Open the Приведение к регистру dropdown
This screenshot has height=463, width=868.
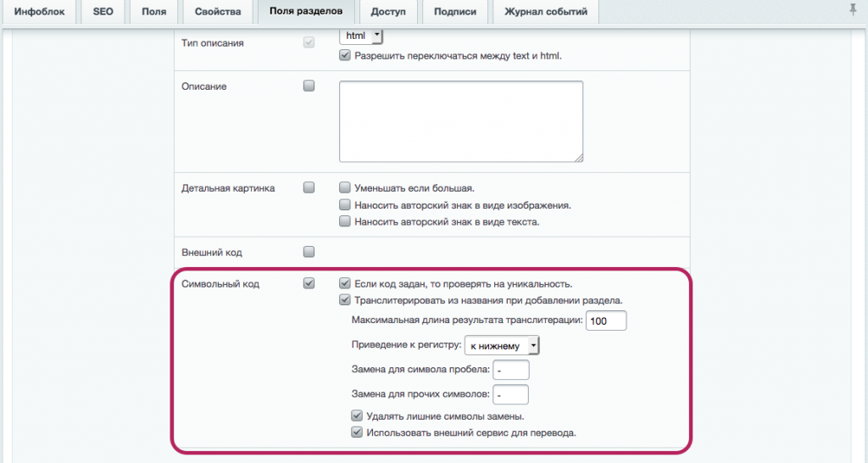(502, 345)
